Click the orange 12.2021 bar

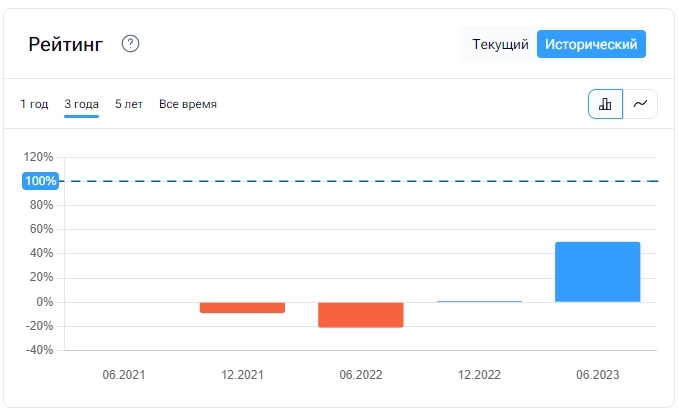coord(242,307)
